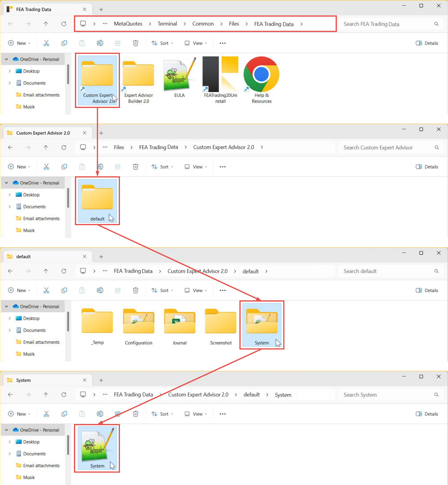Open Help & Resources Chrome shortcut
This screenshot has height=485, width=448.
point(262,80)
